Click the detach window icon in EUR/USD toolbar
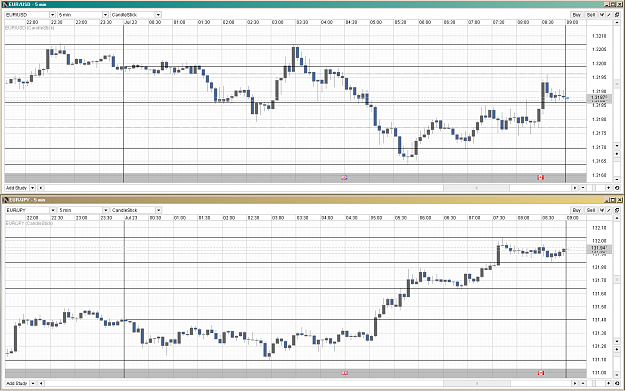Viewport: 625px width, 391px height. tap(617, 15)
